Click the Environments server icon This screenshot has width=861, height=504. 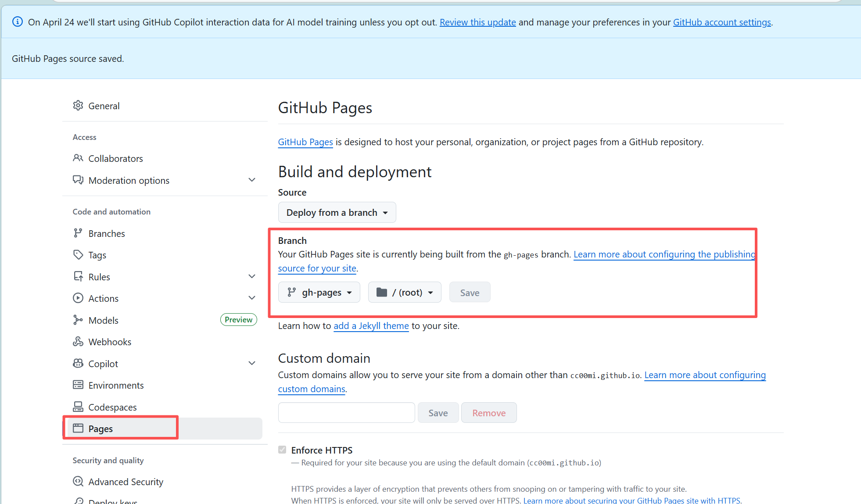[x=78, y=385]
